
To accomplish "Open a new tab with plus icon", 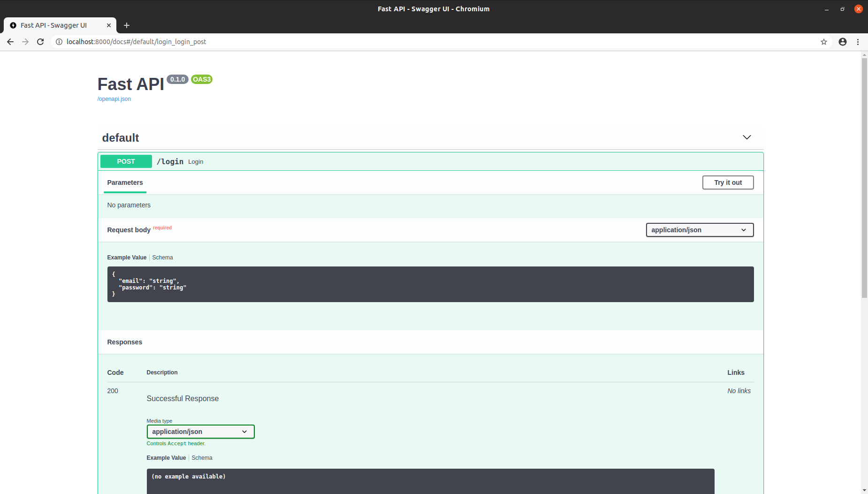I will 126,25.
